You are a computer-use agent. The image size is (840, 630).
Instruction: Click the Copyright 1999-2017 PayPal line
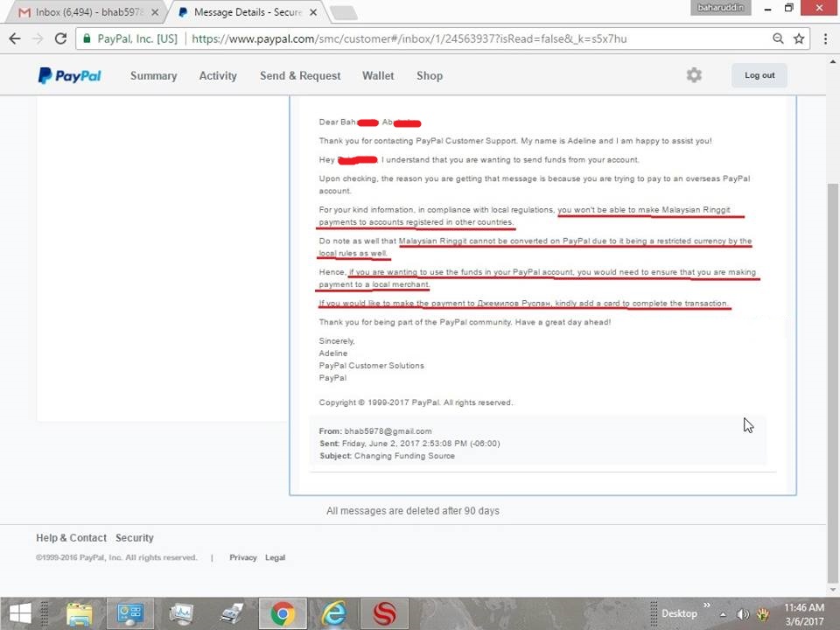416,402
